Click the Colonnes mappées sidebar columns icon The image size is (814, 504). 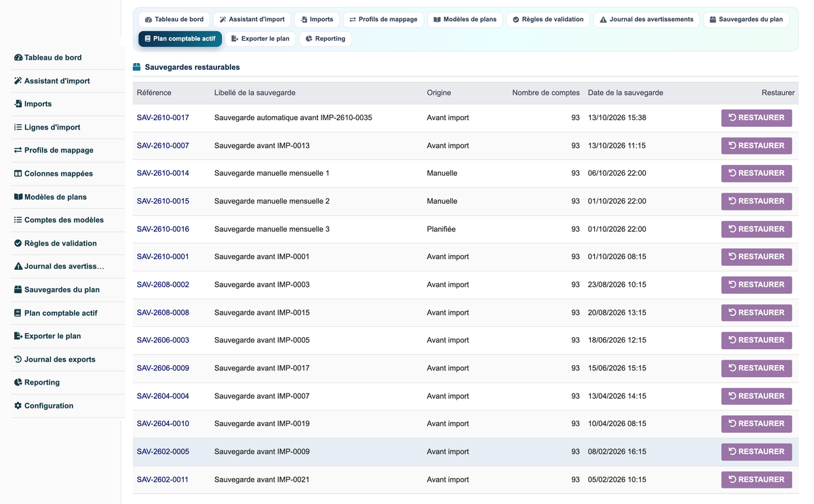point(18,174)
